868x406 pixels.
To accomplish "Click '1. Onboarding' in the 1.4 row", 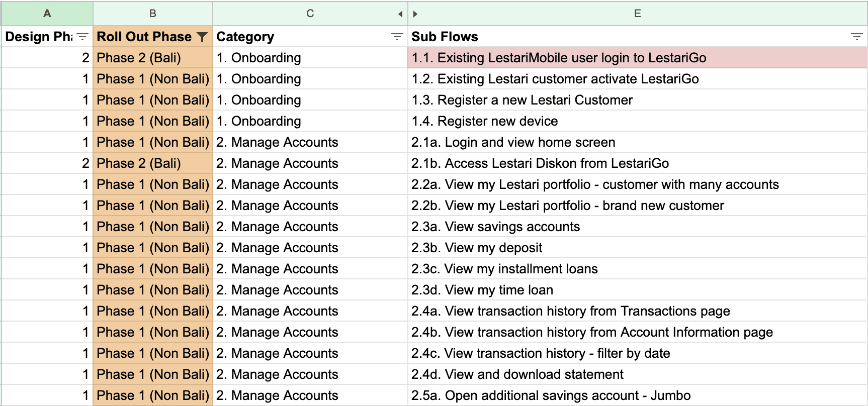I will 310,121.
